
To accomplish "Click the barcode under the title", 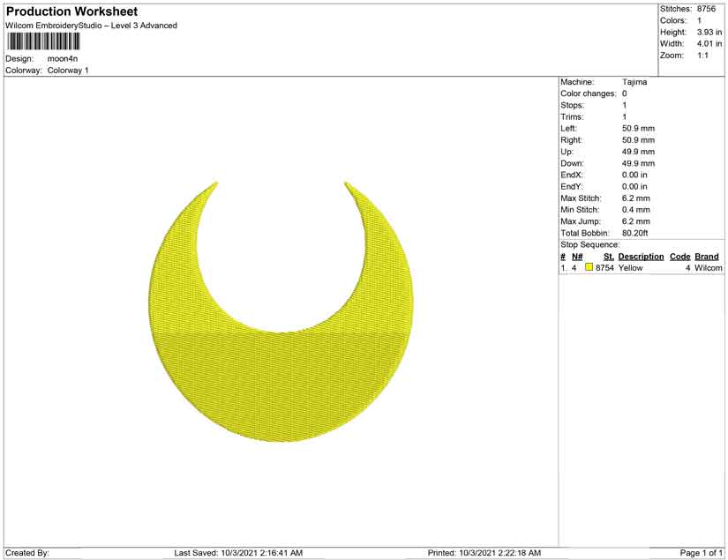I will pyautogui.click(x=43, y=41).
